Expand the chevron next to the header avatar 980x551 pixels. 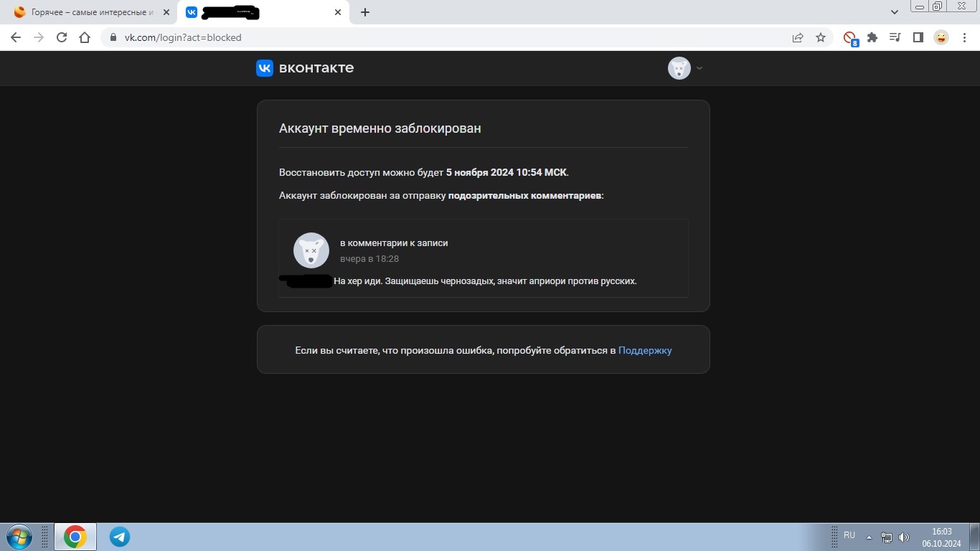(699, 68)
